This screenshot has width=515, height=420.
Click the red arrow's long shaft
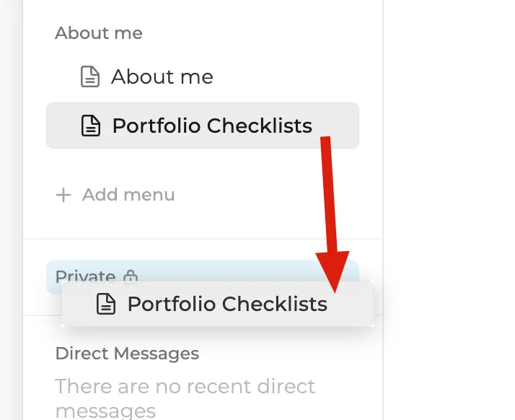[329, 195]
